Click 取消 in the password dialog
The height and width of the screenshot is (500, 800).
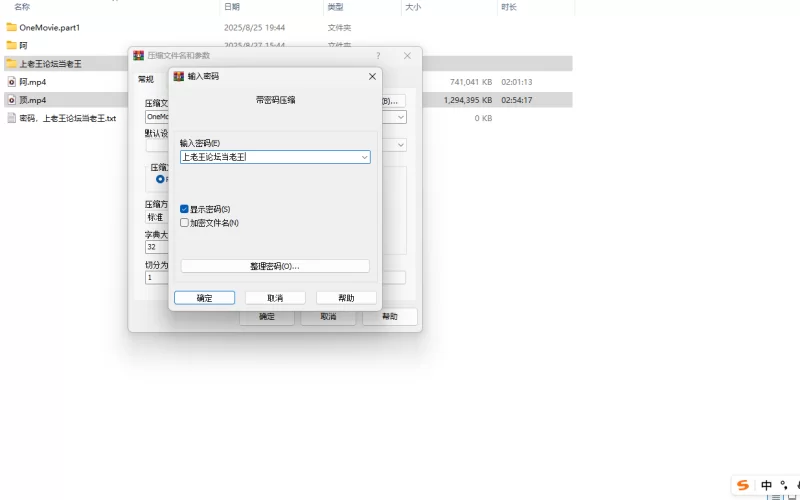pos(275,298)
